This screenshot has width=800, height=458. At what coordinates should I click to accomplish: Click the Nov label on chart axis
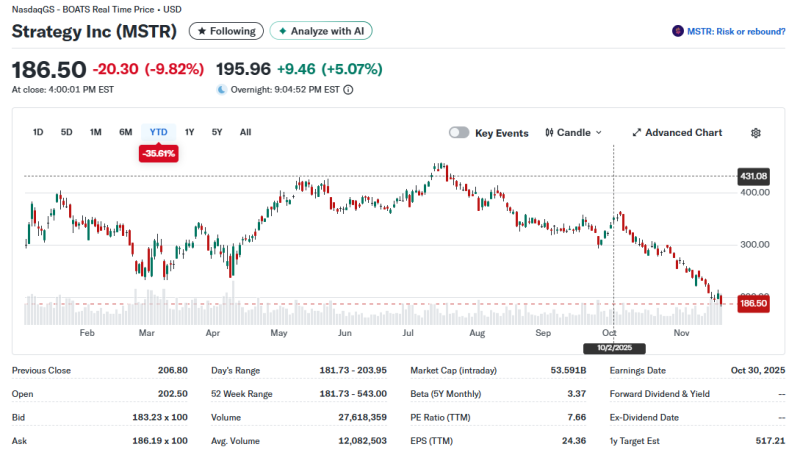[x=681, y=333]
